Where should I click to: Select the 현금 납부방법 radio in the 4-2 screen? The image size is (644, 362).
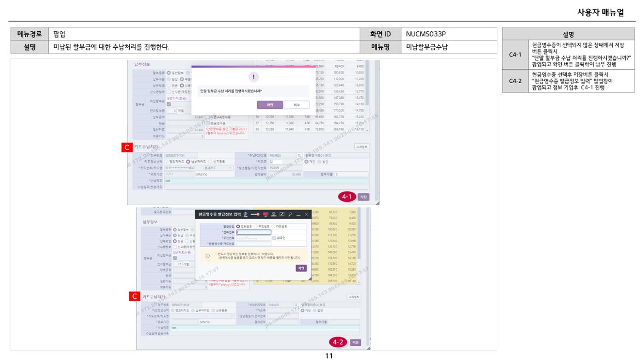tap(175, 241)
